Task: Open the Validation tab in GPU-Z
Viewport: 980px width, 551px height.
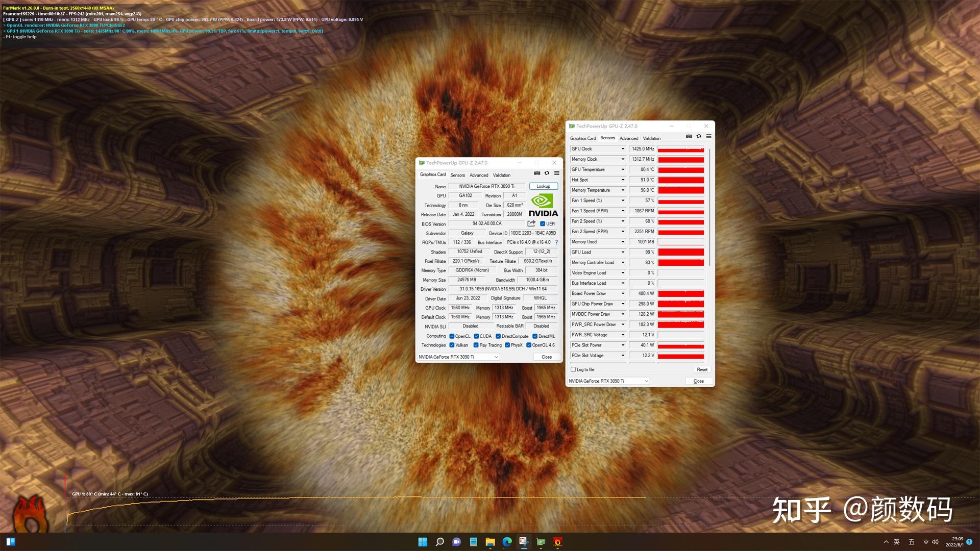Action: coord(501,175)
